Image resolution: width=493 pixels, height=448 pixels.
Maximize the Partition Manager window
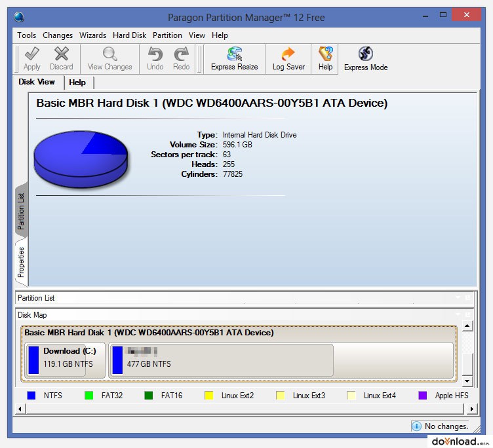click(443, 15)
